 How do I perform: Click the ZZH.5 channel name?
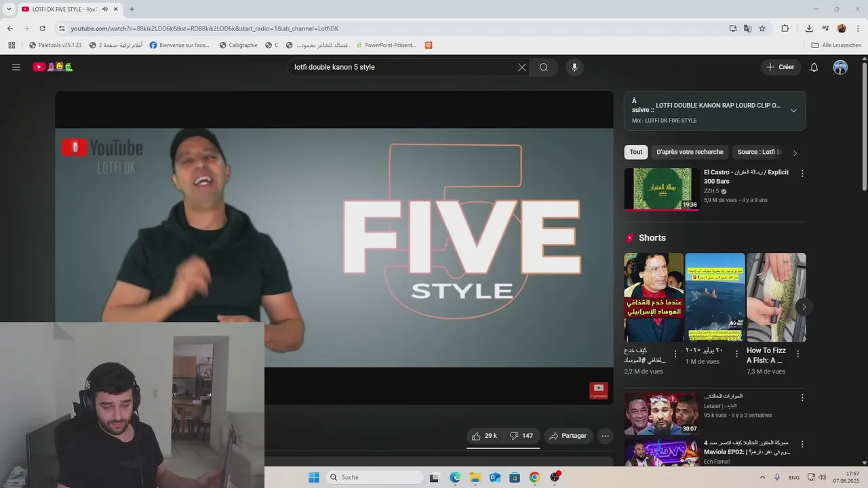coord(711,191)
